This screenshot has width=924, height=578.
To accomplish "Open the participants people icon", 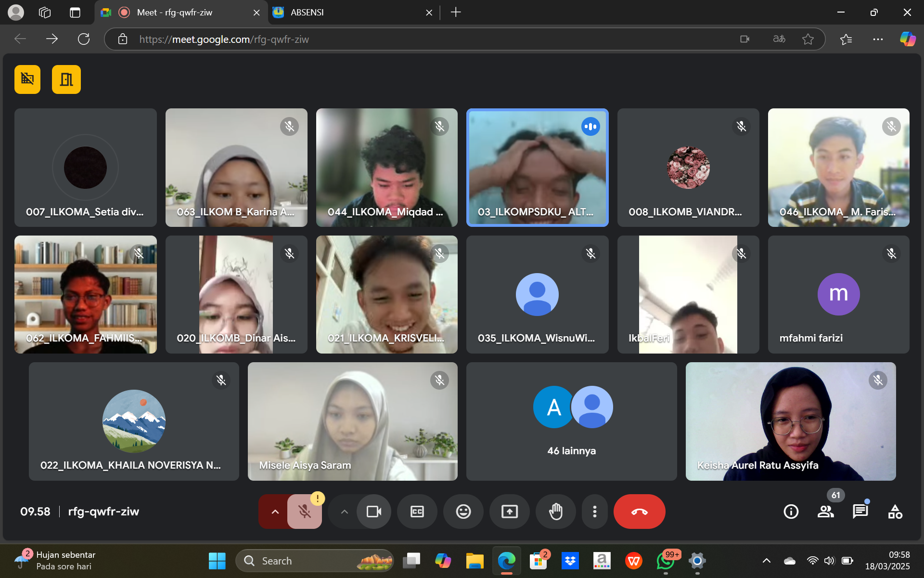I will [x=825, y=512].
